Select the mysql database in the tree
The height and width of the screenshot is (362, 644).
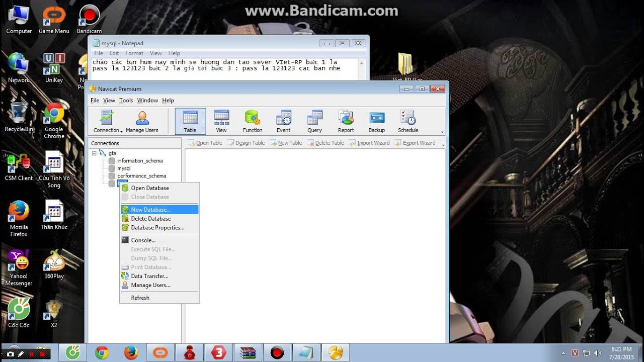click(x=124, y=168)
